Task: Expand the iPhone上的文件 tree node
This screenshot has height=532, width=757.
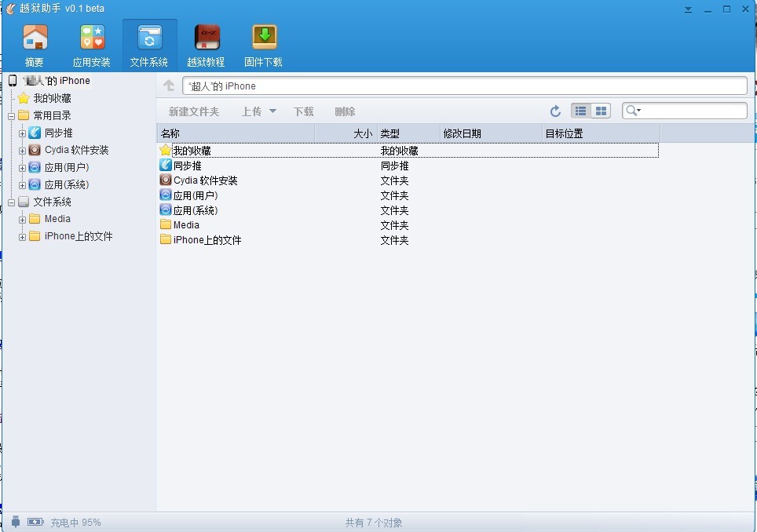Action: [22, 237]
